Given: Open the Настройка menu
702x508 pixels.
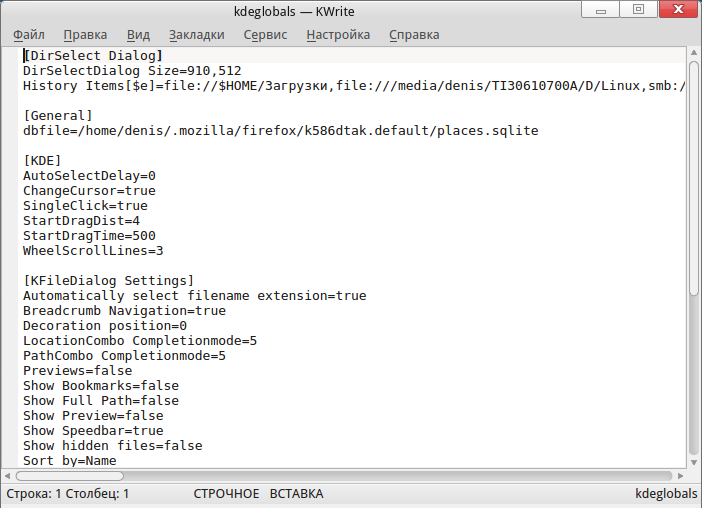Looking at the screenshot, I should [338, 35].
